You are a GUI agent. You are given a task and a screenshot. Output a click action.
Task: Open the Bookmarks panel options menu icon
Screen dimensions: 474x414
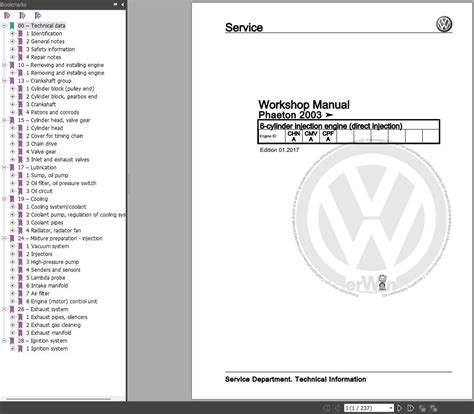point(115,4)
